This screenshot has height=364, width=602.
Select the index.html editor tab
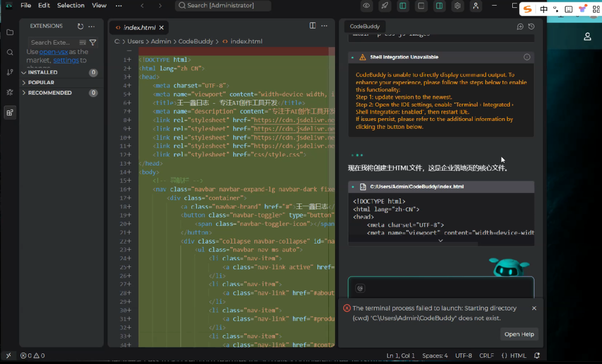[x=139, y=28]
